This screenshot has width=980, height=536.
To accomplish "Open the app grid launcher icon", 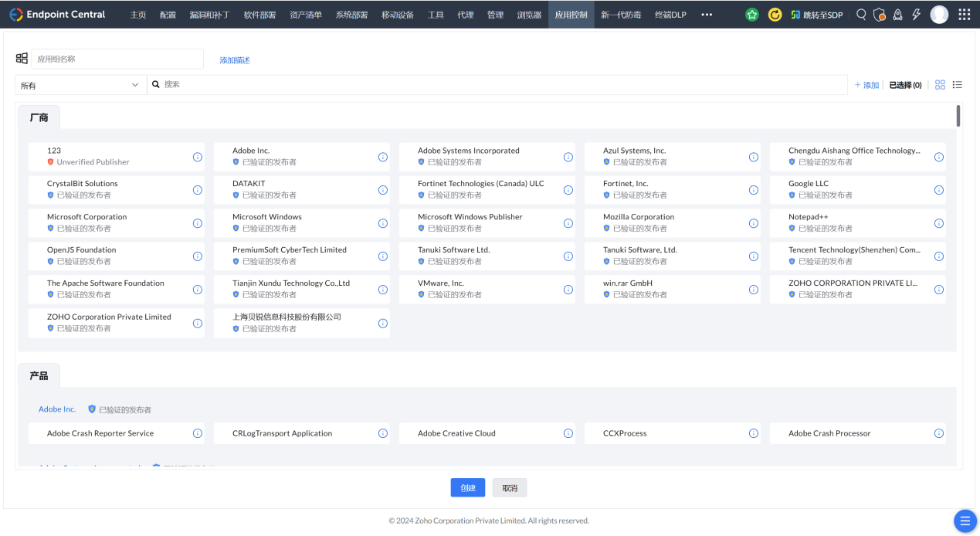I will coord(964,15).
